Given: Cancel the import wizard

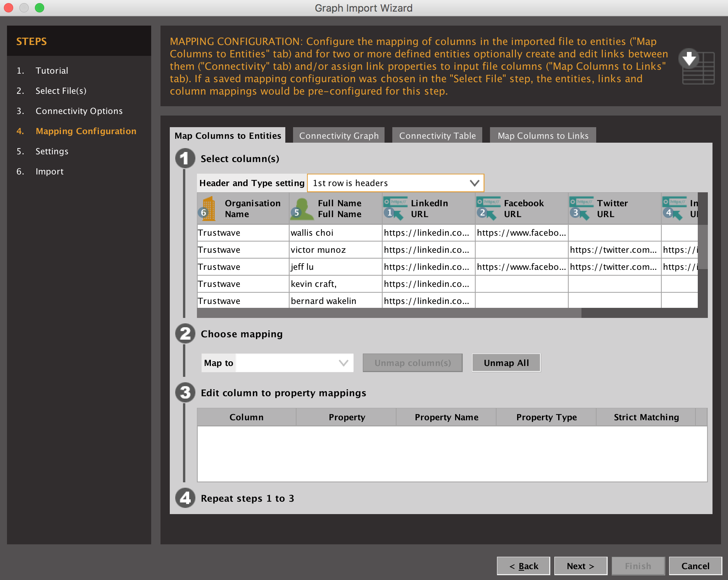Looking at the screenshot, I should [695, 566].
